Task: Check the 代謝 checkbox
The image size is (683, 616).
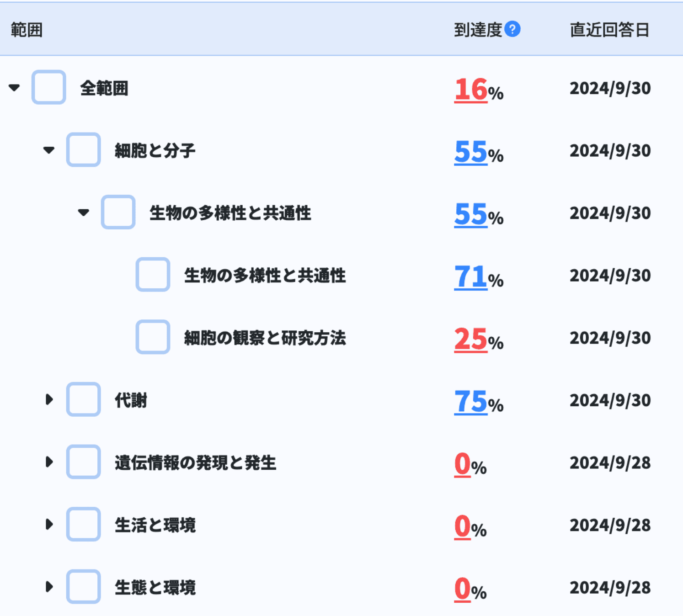Action: coord(83,400)
